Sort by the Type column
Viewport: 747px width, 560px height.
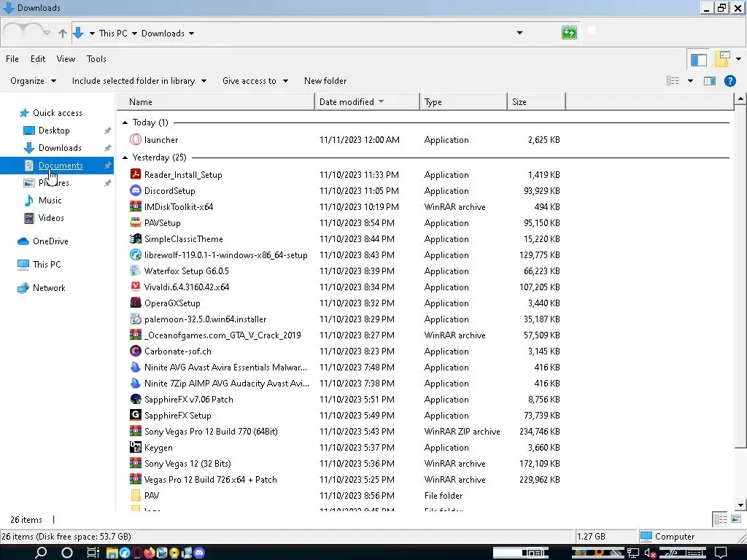(x=463, y=102)
